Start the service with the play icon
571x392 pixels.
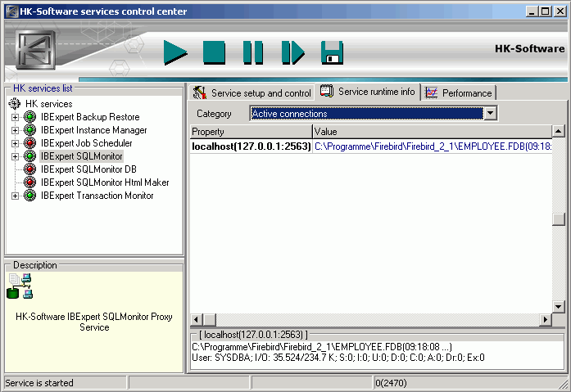coord(175,52)
